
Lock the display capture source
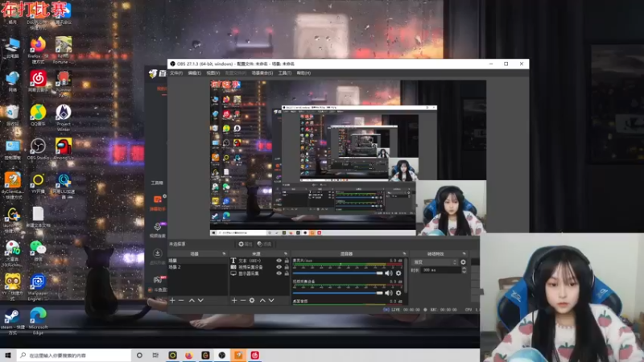click(287, 274)
